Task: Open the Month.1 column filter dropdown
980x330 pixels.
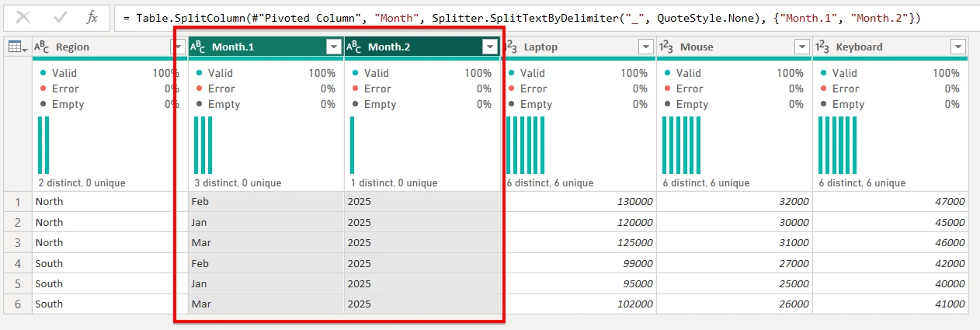Action: point(334,47)
